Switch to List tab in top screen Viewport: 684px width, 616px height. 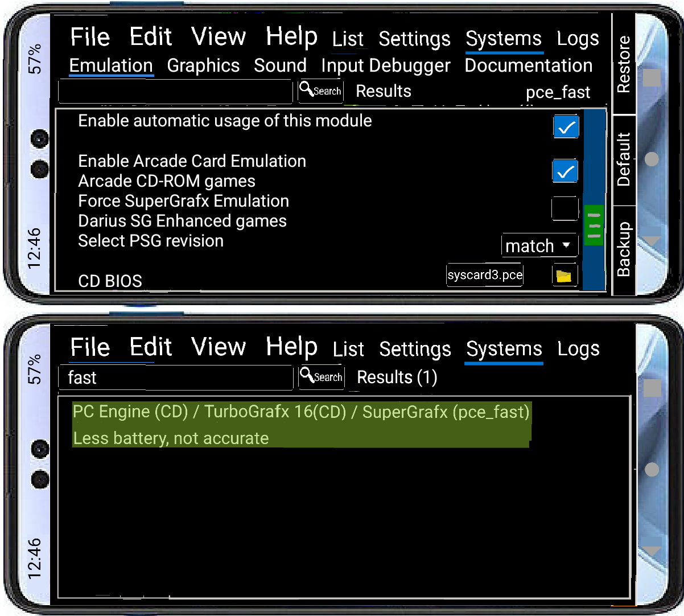348,39
